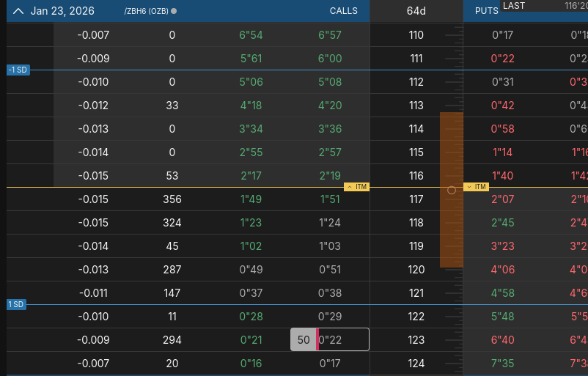
Task: Select the 119 strike call ask 1"03
Action: [330, 246]
